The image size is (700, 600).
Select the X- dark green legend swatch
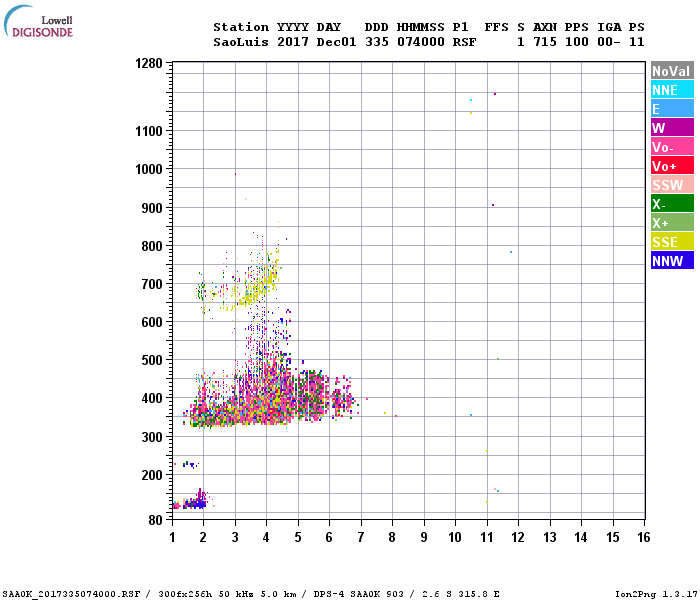672,204
